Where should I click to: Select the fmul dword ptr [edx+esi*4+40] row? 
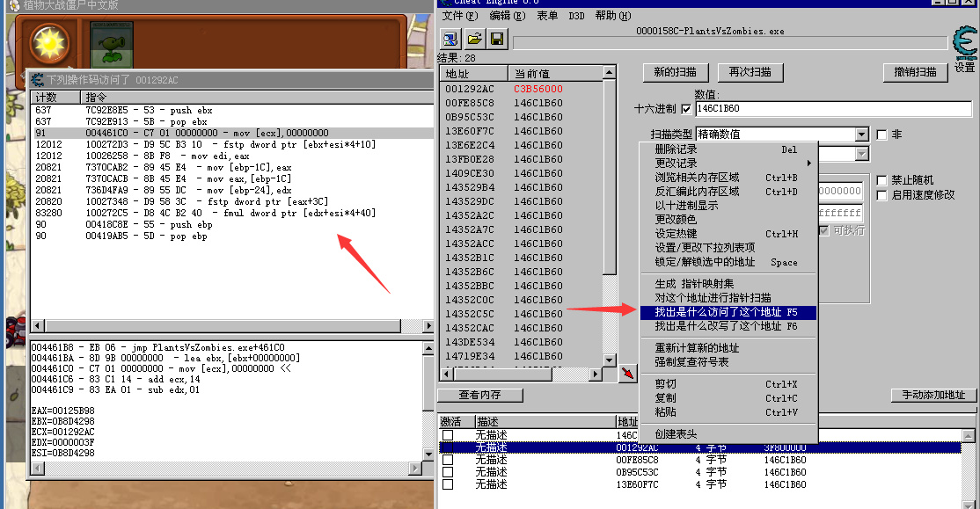[232, 213]
